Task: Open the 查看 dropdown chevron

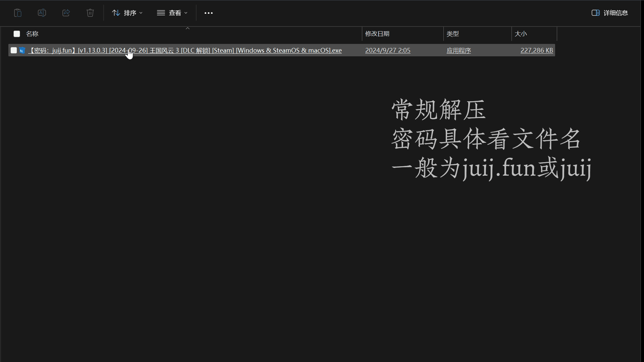Action: point(186,13)
